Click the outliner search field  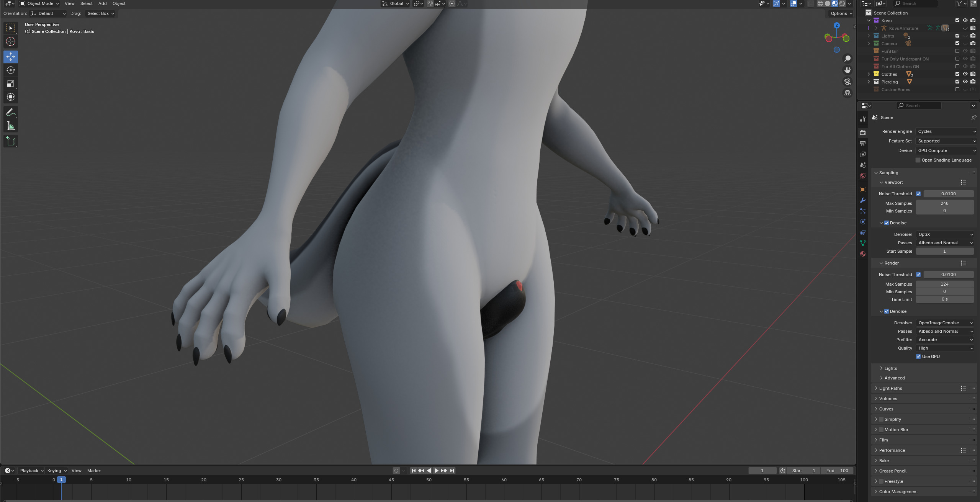[915, 3]
